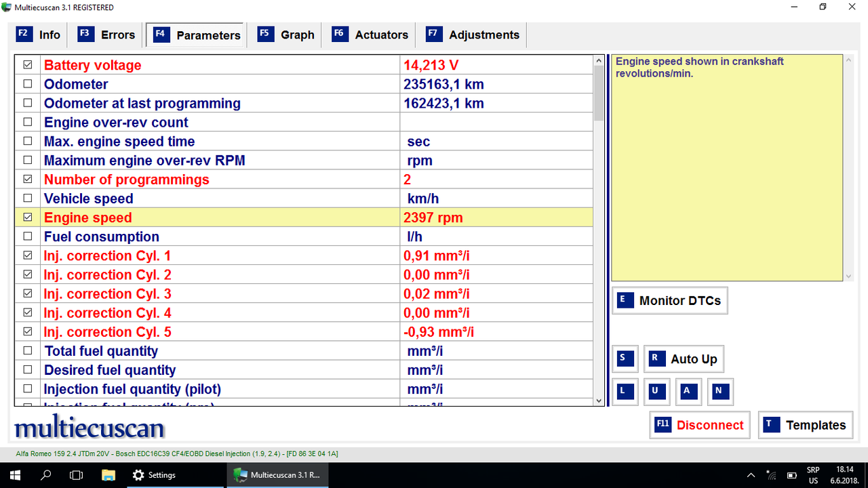Click the F11 icon on the Disconnect button
This screenshot has height=488, width=868.
(x=662, y=425)
